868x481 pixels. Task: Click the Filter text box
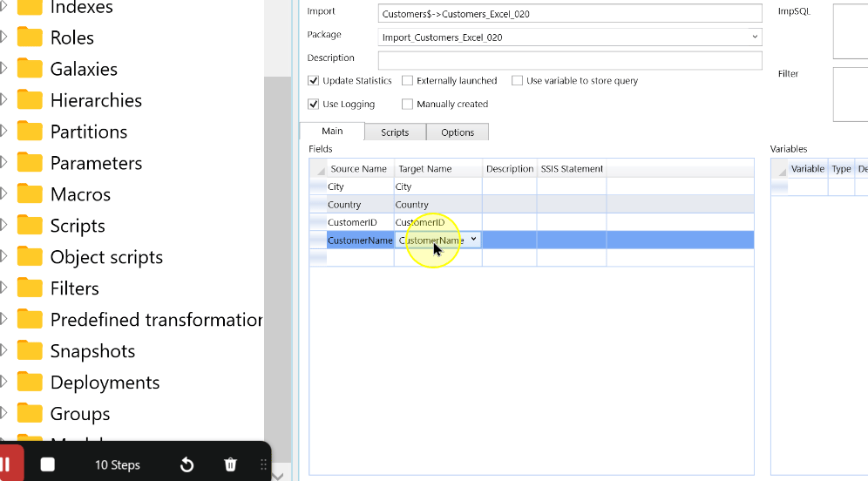point(851,94)
